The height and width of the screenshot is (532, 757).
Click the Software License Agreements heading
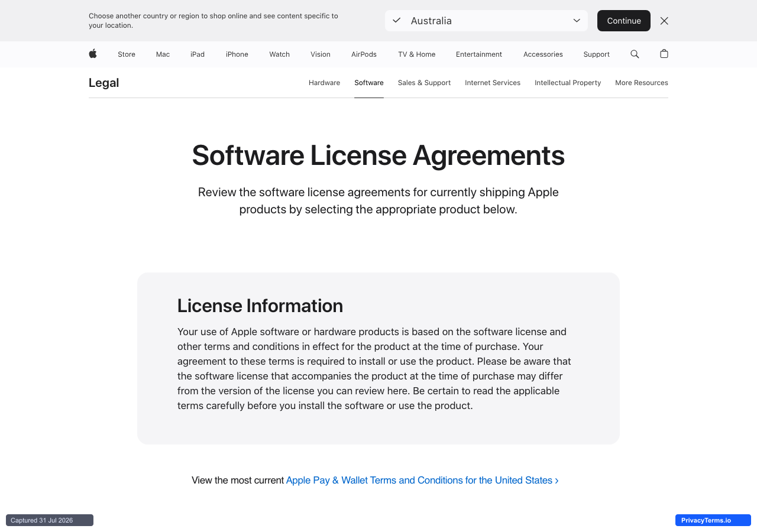[x=378, y=155]
